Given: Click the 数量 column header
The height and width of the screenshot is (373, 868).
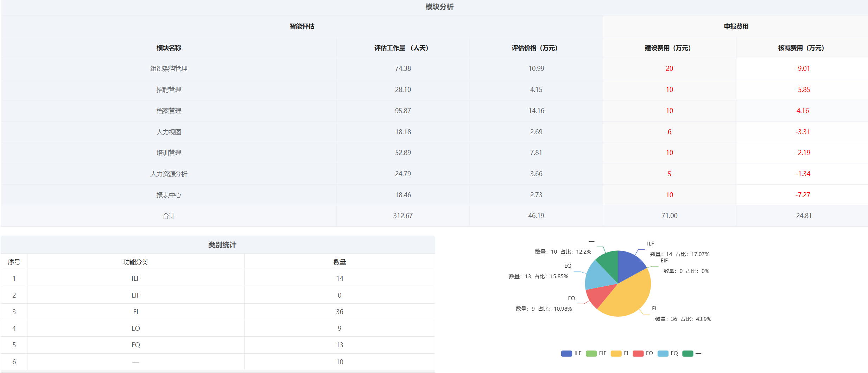Looking at the screenshot, I should [340, 262].
